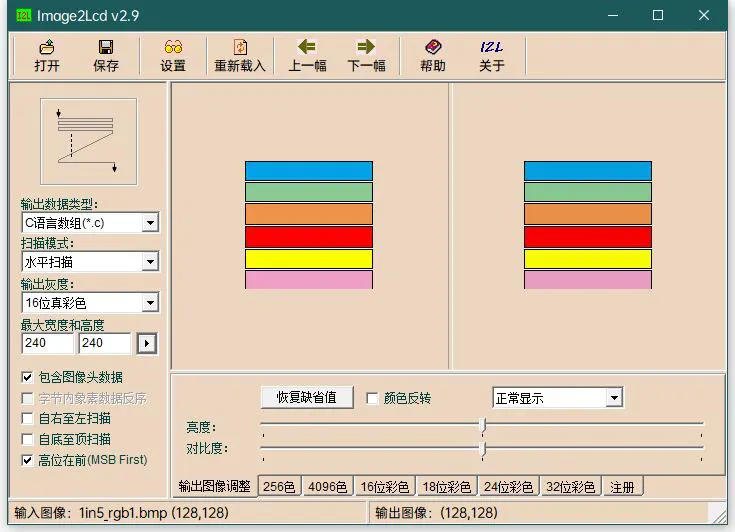
Task: Open settings via the 设置 glasses icon
Action: [173, 56]
